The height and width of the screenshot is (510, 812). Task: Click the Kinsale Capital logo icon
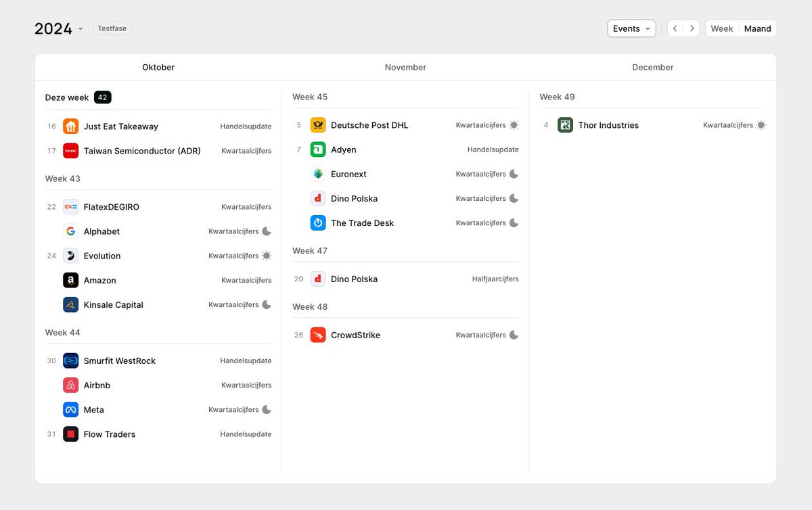pyautogui.click(x=71, y=305)
